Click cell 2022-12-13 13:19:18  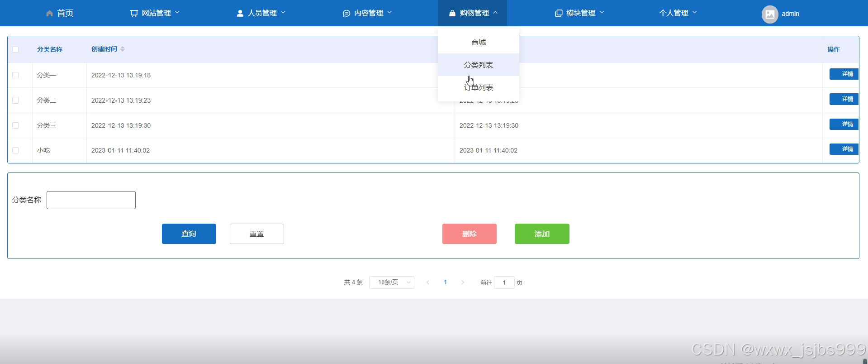(x=121, y=75)
